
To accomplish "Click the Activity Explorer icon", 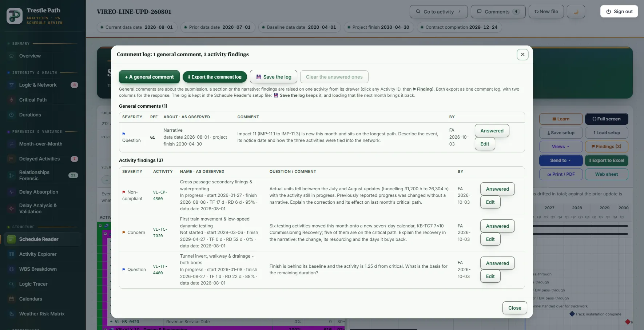I will pyautogui.click(x=11, y=254).
